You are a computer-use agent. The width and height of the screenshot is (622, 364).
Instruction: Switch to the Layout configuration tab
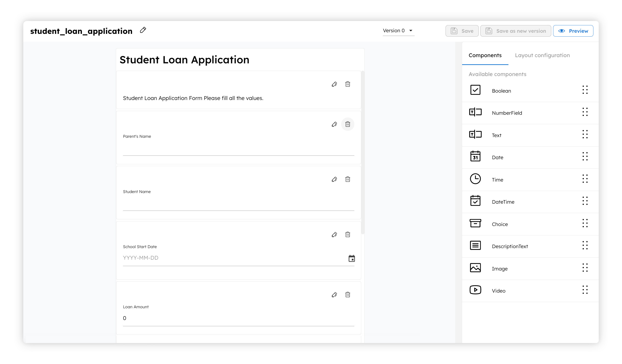pos(542,55)
